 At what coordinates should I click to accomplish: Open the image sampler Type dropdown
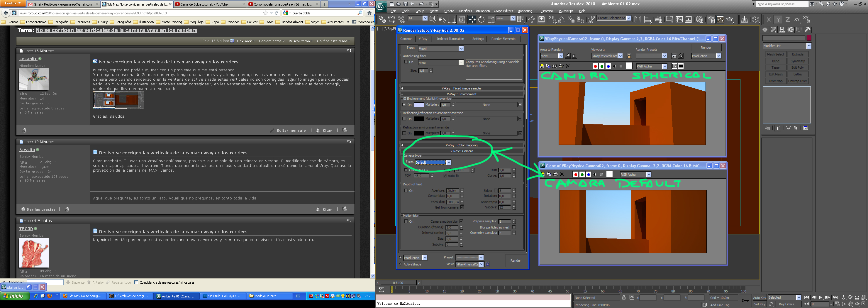[x=440, y=48]
